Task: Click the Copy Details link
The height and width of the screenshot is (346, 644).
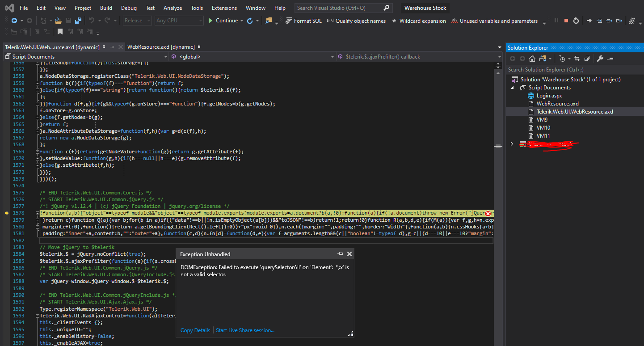Action: click(195, 330)
